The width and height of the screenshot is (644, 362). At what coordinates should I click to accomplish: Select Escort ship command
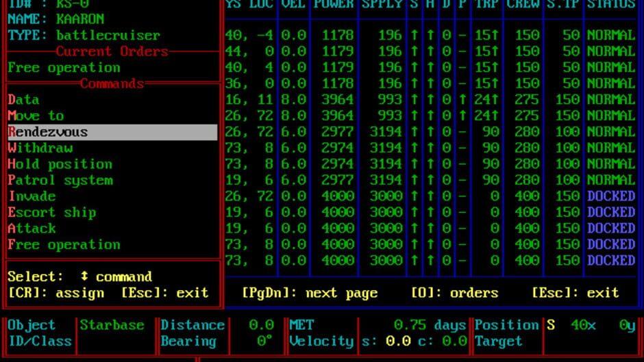tap(52, 212)
